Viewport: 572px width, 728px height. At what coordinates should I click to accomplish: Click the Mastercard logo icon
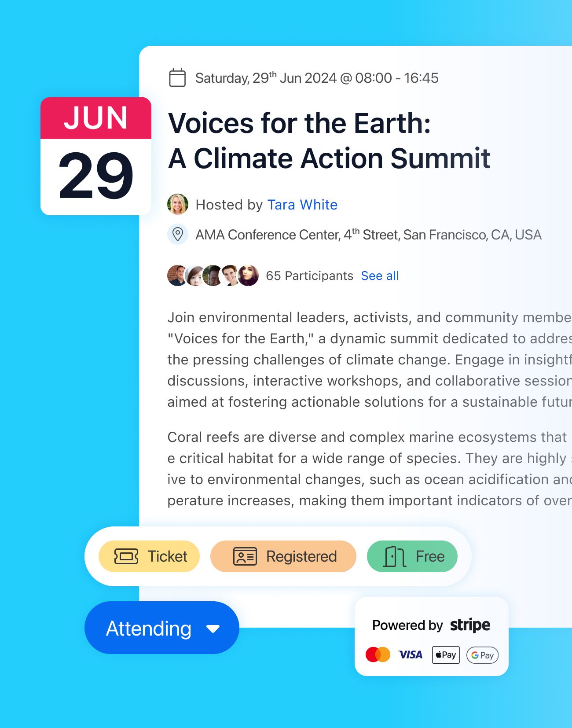(378, 654)
